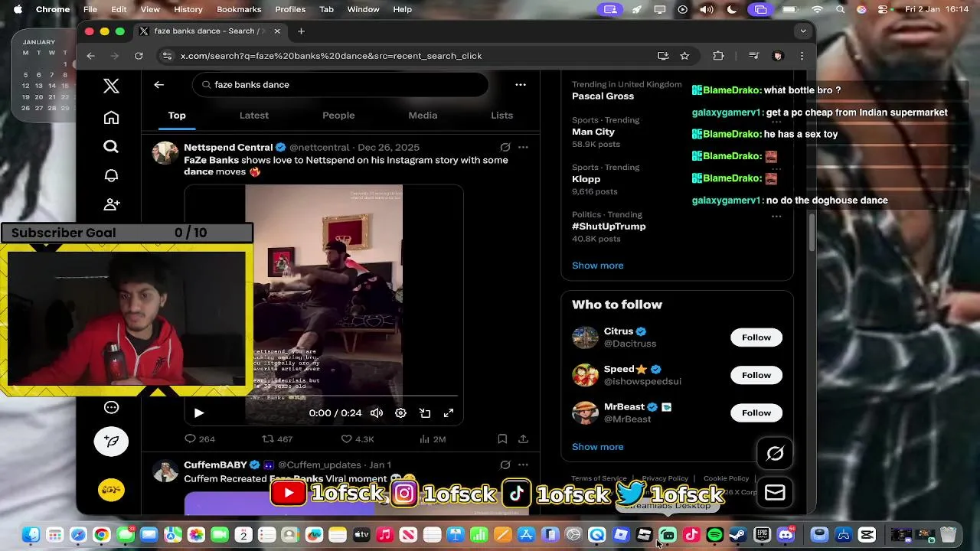The image size is (980, 551).
Task: Like the Nettspend Central post (4.3K)
Action: point(358,439)
